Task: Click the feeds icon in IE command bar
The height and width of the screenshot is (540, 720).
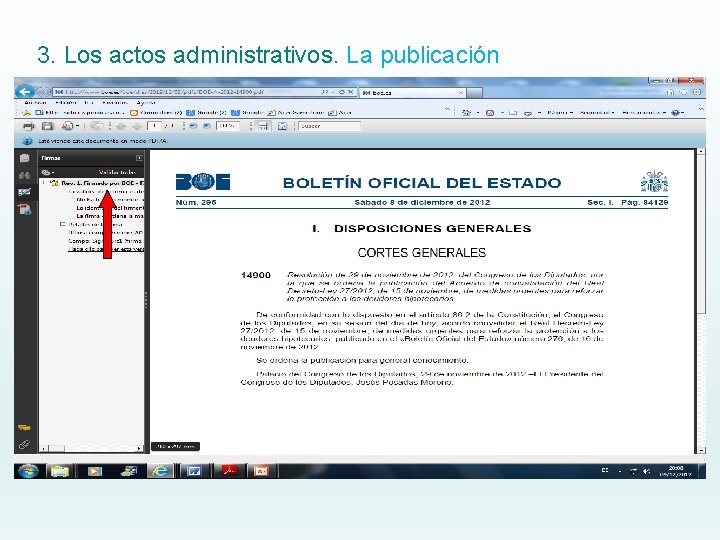Action: (490, 112)
